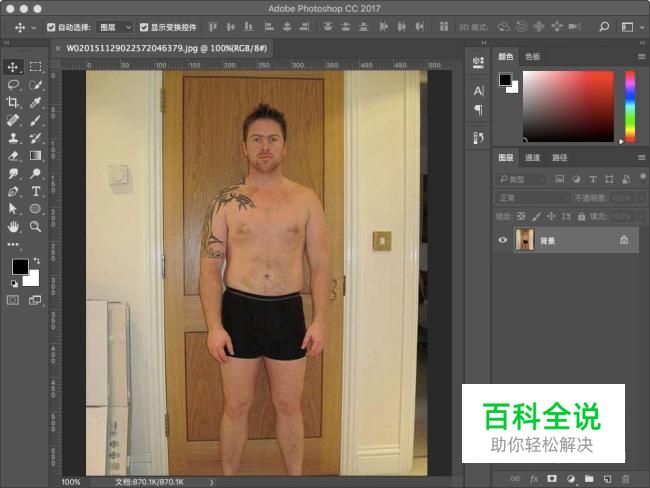Toggle lock on the 背景 layer
This screenshot has height=488, width=650.
tap(623, 240)
